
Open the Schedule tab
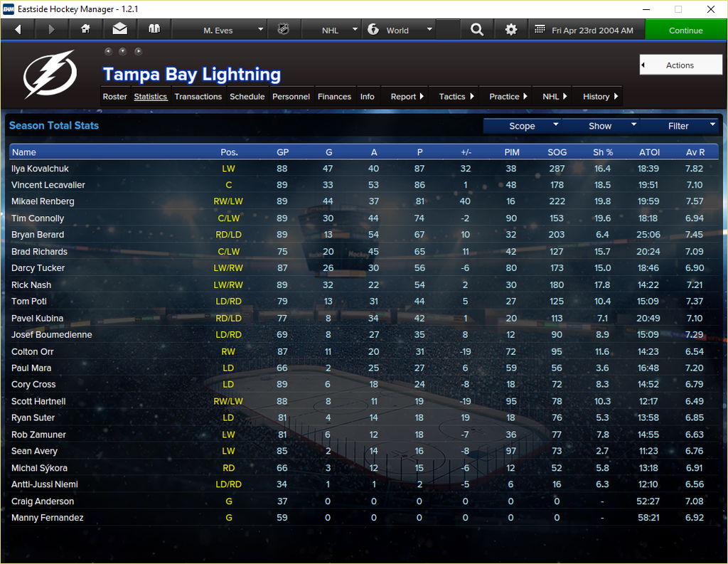[247, 97]
